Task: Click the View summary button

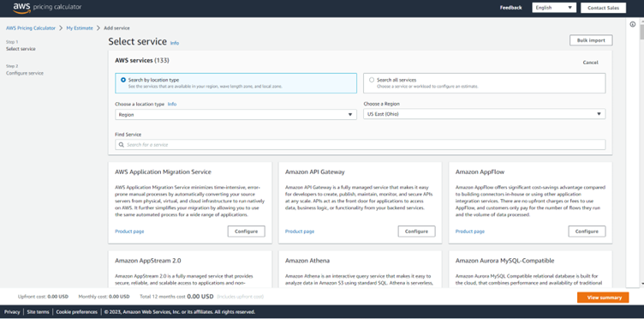Action: click(x=603, y=298)
